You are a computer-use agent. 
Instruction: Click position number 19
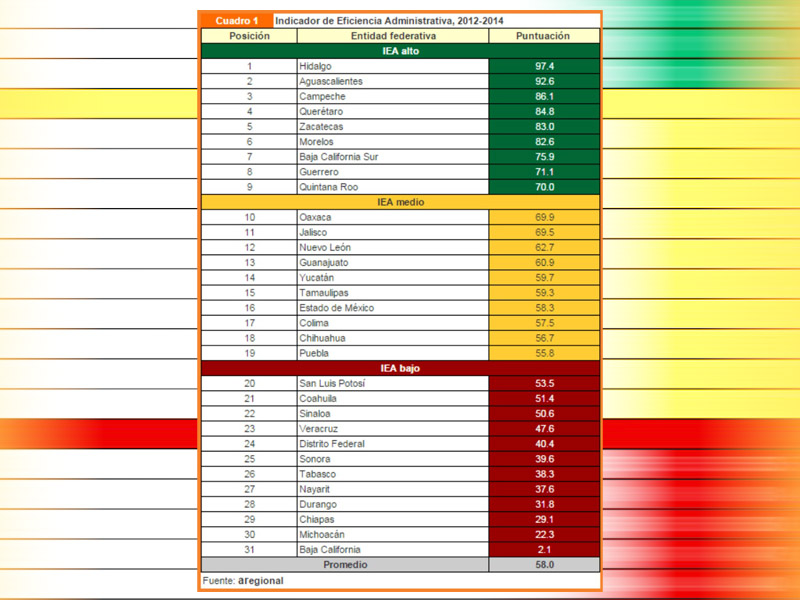(249, 353)
